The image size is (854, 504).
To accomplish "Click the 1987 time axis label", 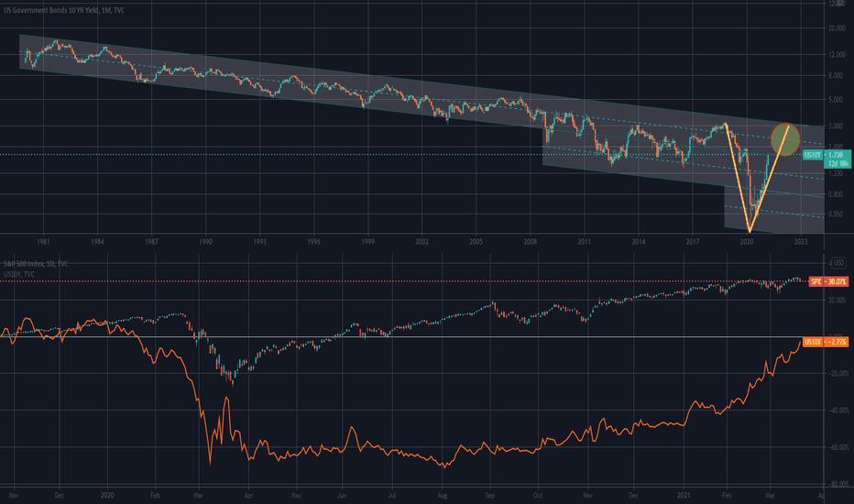I will (x=151, y=241).
